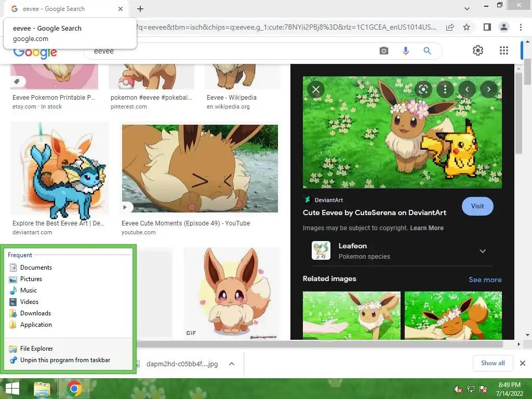532x399 pixels.
Task: Bookmark this tab with star icon
Action: coord(467,27)
